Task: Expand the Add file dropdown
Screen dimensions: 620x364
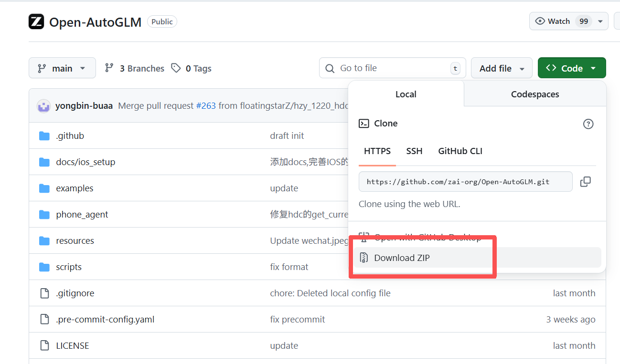Action: pyautogui.click(x=502, y=68)
